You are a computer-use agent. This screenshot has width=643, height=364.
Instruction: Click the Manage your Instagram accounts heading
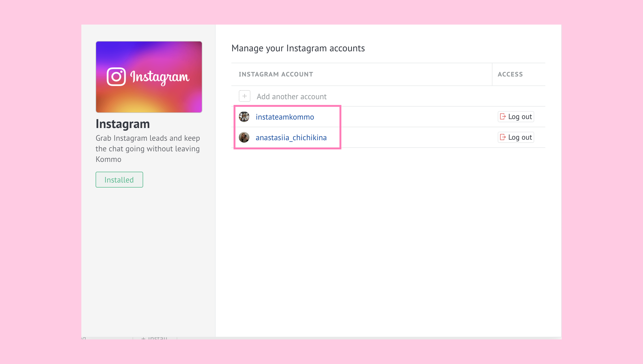click(x=298, y=48)
